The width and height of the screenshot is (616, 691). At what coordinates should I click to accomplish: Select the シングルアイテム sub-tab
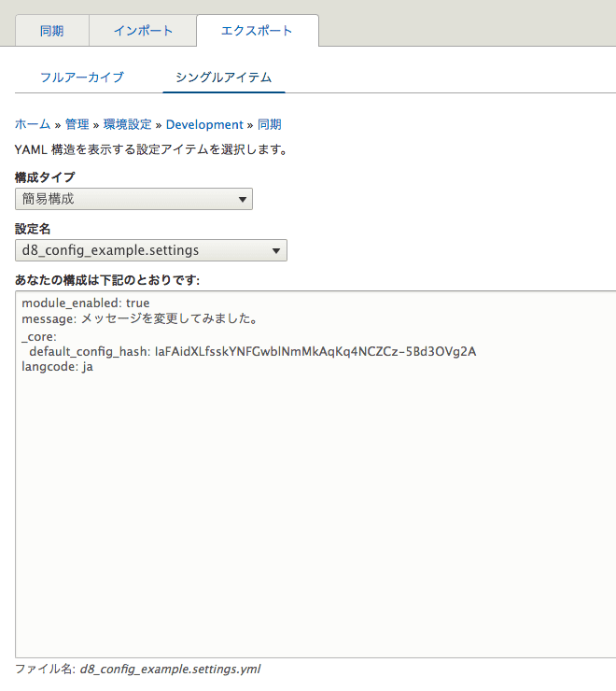[x=224, y=78]
